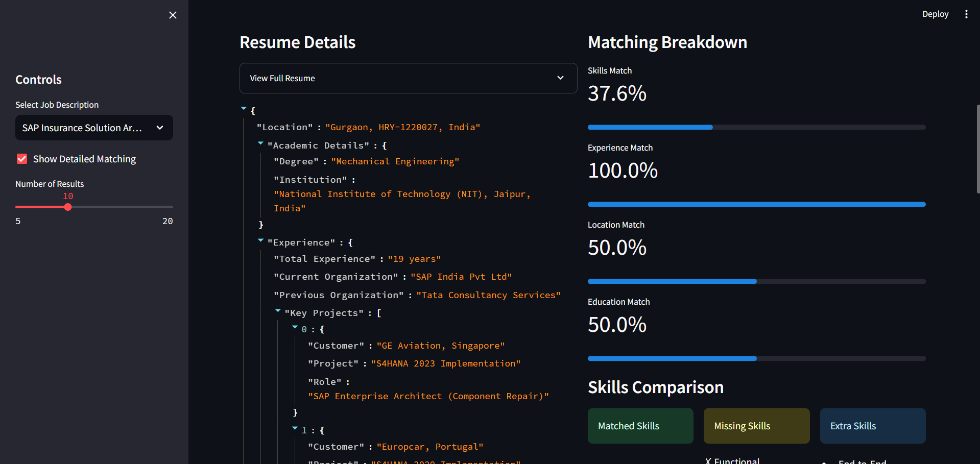Select the Matched Skills box
The image size is (980, 464).
click(x=640, y=426)
